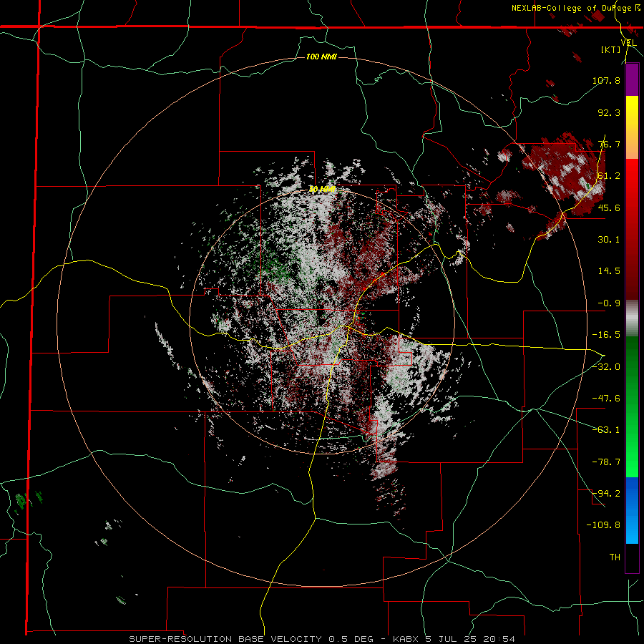Click the 61.2 scale value
644x644 pixels.
609,176
